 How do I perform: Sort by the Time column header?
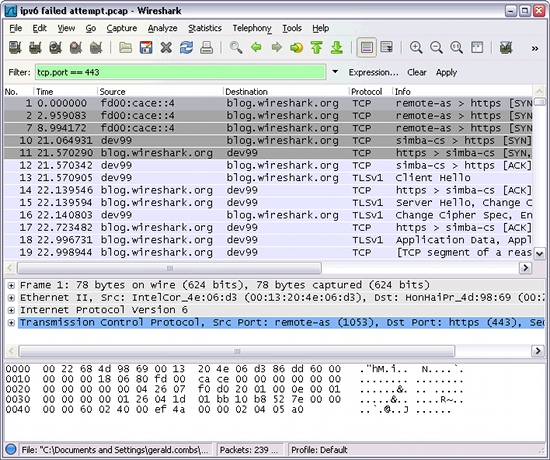click(x=65, y=92)
